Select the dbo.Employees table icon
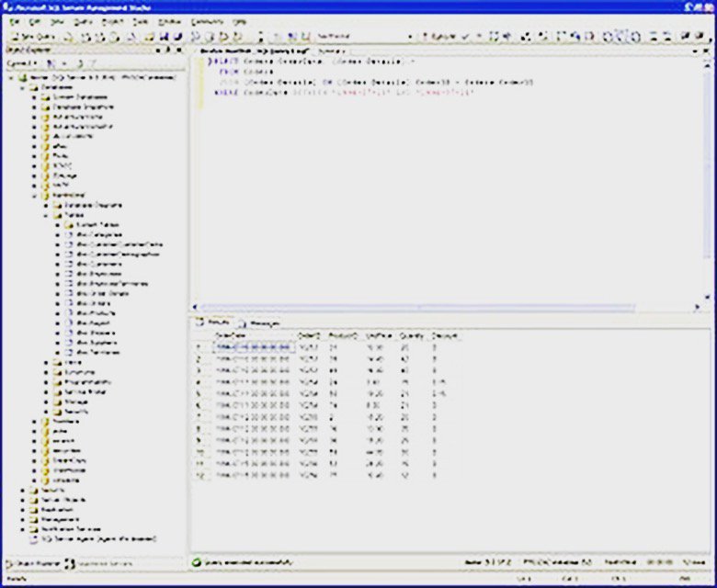 coord(69,274)
